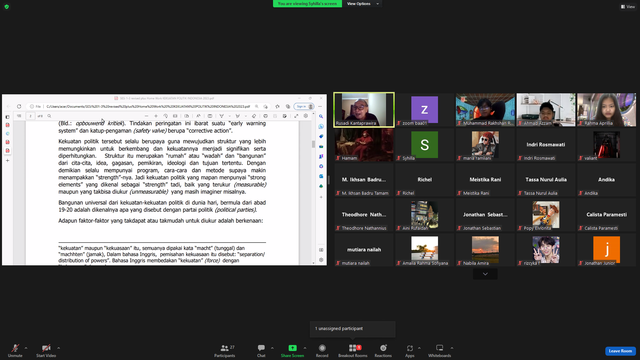
Task: Click the PDF fullscreen arrows icon
Action: tap(296, 116)
